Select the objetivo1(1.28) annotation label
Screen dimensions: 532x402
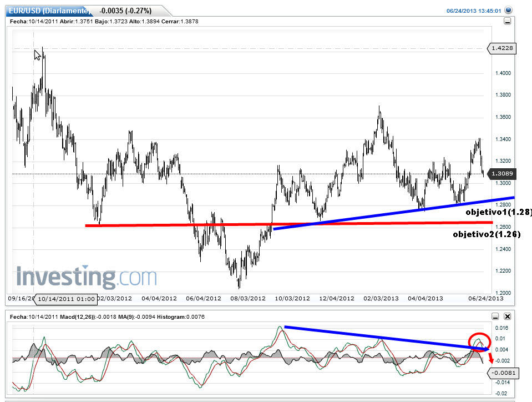[x=490, y=212]
